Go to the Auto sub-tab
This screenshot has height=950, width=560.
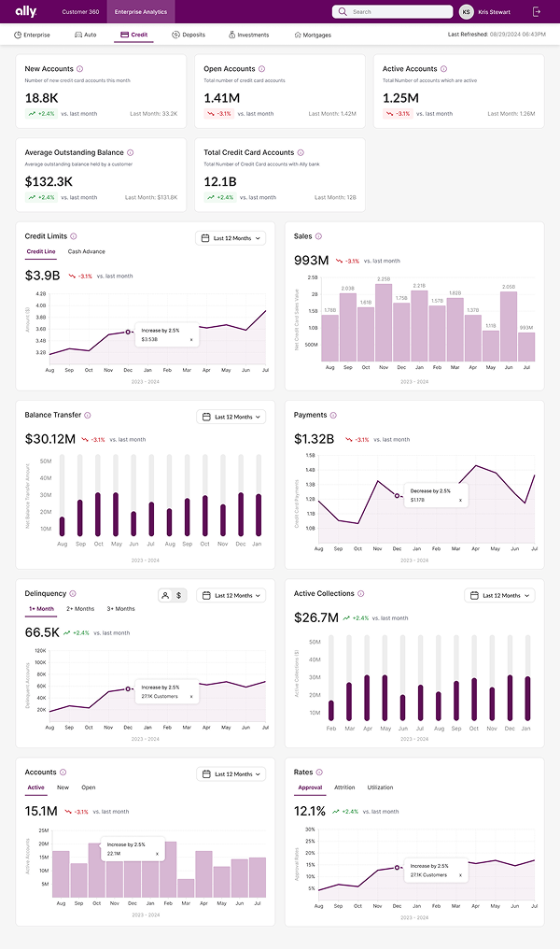point(85,35)
